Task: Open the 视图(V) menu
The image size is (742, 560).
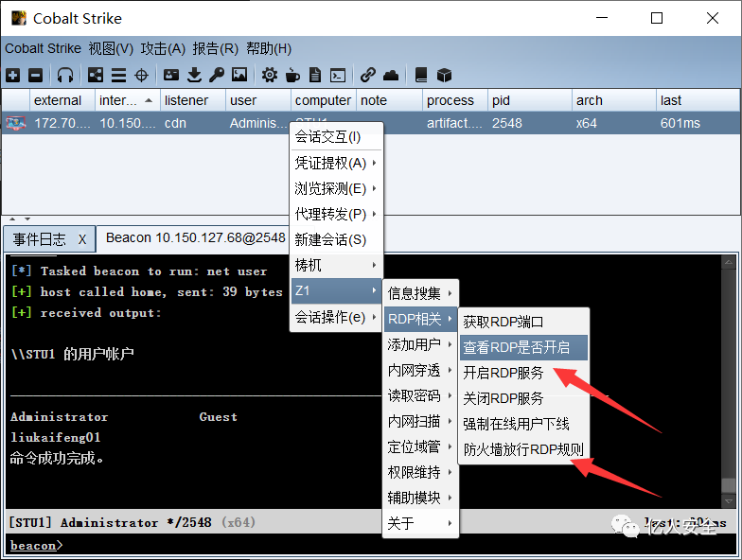Action: click(111, 48)
